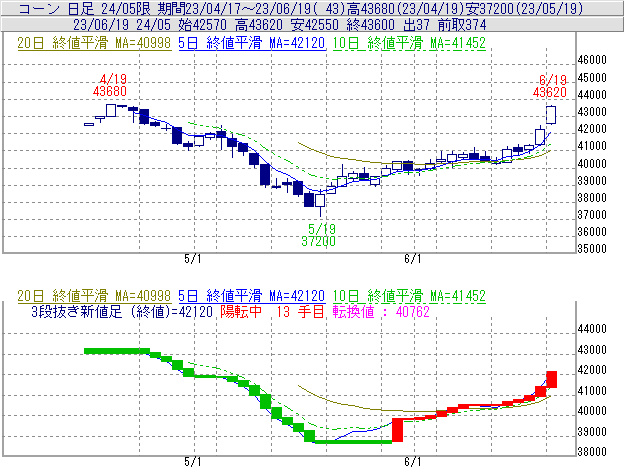Click the 転換値 : 40762 text
624x475 pixels.
(x=381, y=311)
